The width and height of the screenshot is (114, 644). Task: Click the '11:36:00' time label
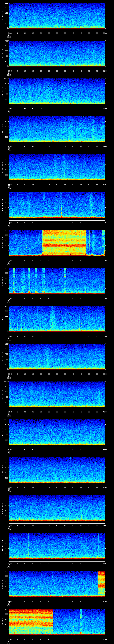(9, 298)
